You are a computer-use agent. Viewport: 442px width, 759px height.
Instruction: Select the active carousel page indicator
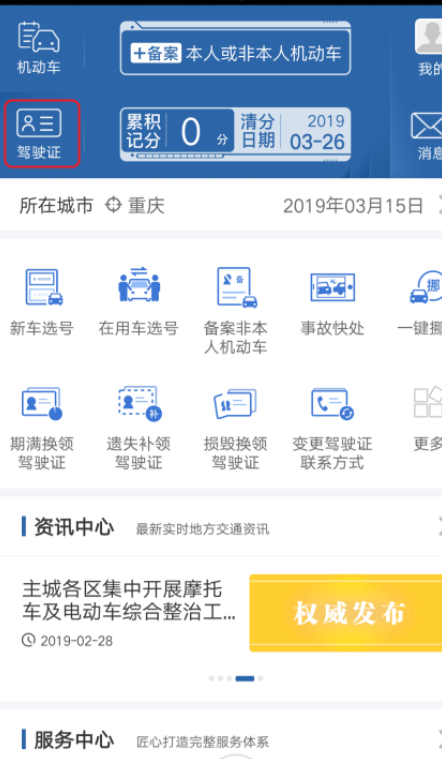tap(244, 679)
